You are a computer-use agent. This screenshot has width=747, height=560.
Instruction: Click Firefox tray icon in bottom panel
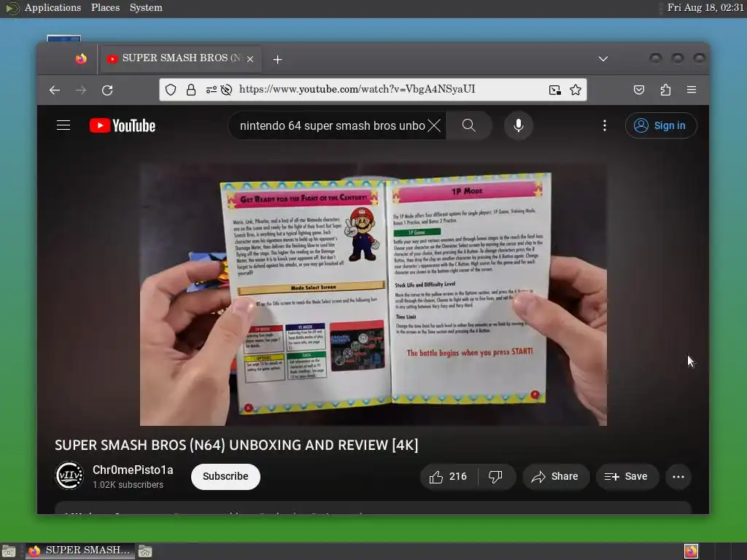[x=691, y=551]
